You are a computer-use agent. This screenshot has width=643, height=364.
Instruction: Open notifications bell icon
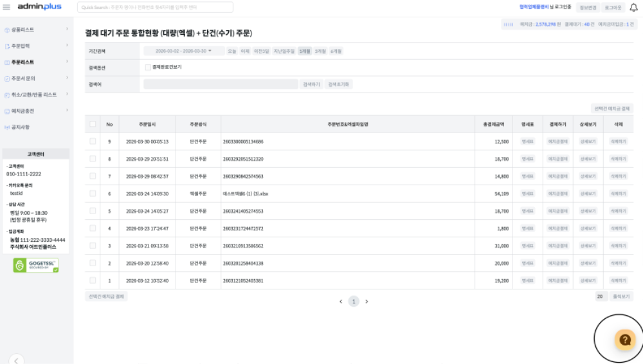tap(633, 7)
